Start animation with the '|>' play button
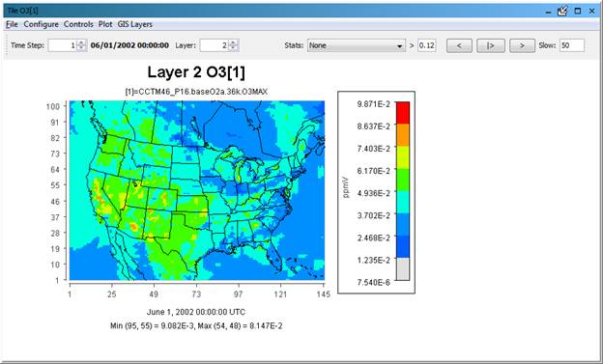Image resolution: width=603 pixels, height=364 pixels. click(x=491, y=45)
